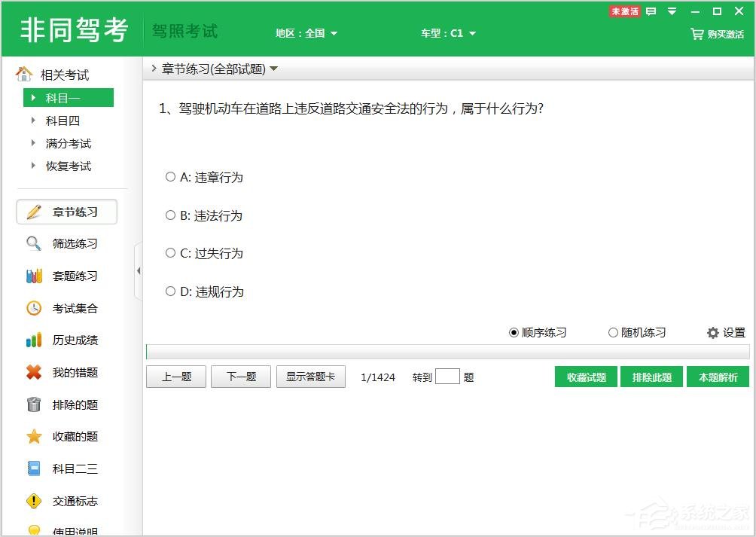This screenshot has height=537, width=756.
Task: Click the 转到 question number input field
Action: [449, 376]
